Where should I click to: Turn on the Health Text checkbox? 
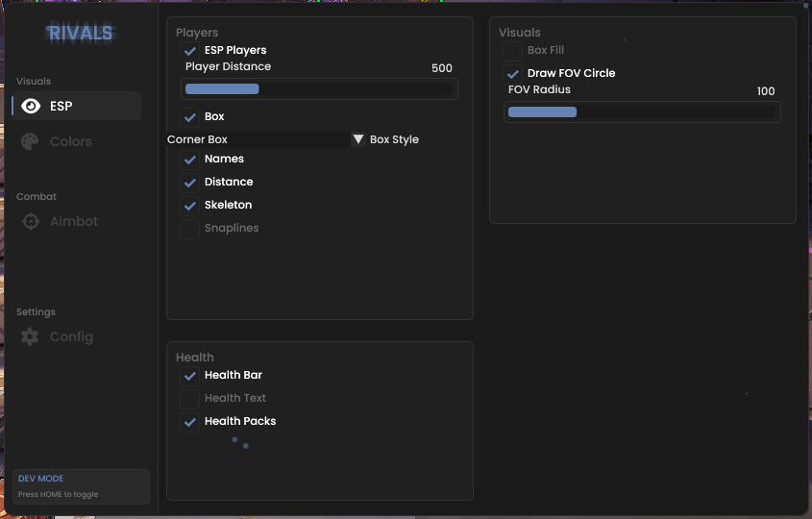(x=190, y=399)
